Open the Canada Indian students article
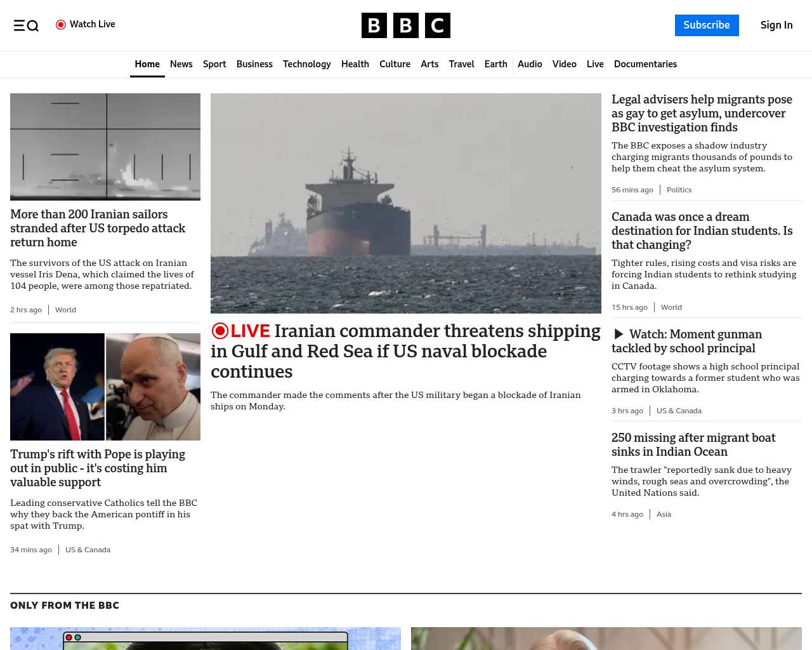 click(x=702, y=231)
